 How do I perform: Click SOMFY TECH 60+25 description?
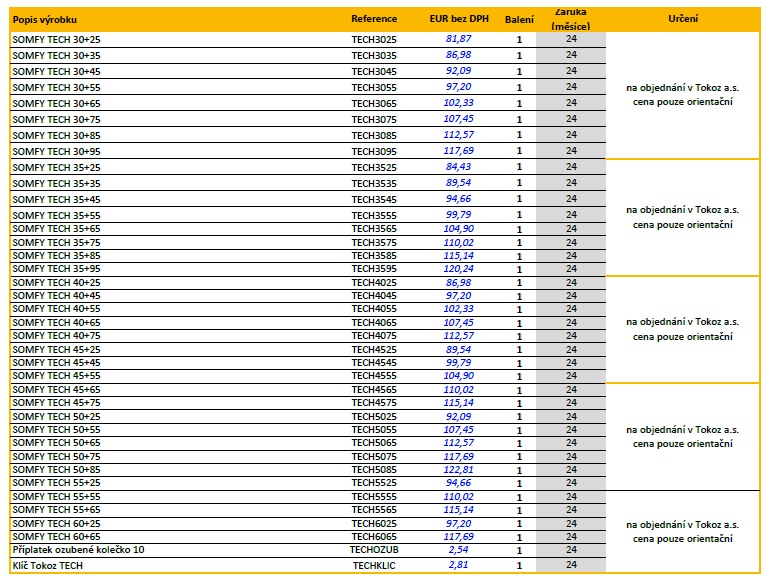pyautogui.click(x=56, y=524)
